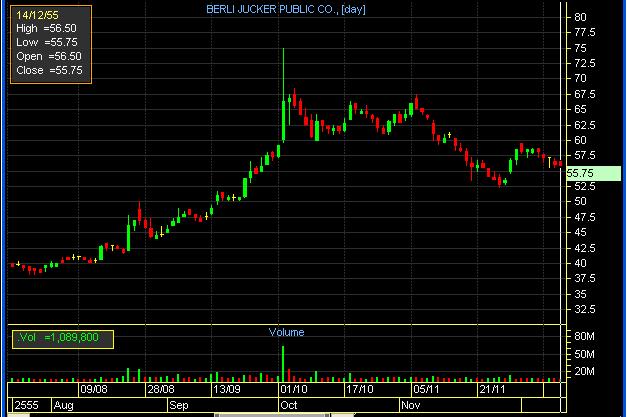Screen dimensions: 627x417
Task: Click the 50M volume axis label
Action: [x=584, y=354]
